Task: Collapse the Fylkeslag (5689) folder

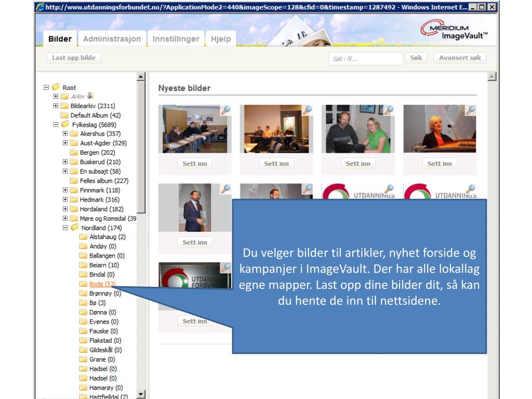Action: click(56, 125)
